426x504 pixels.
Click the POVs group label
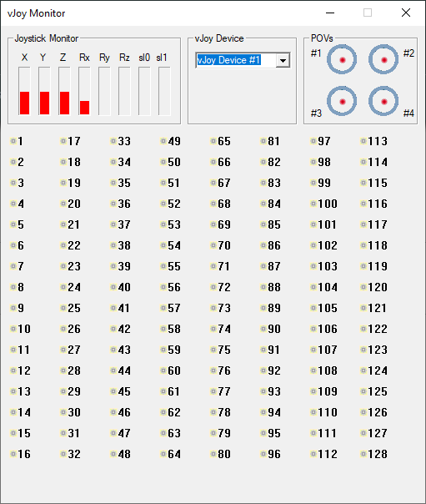pos(322,38)
